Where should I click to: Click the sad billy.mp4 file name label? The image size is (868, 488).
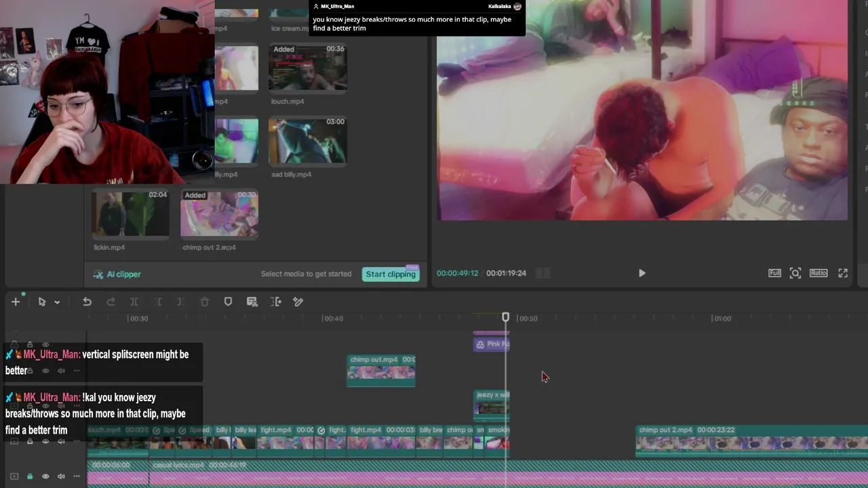291,174
